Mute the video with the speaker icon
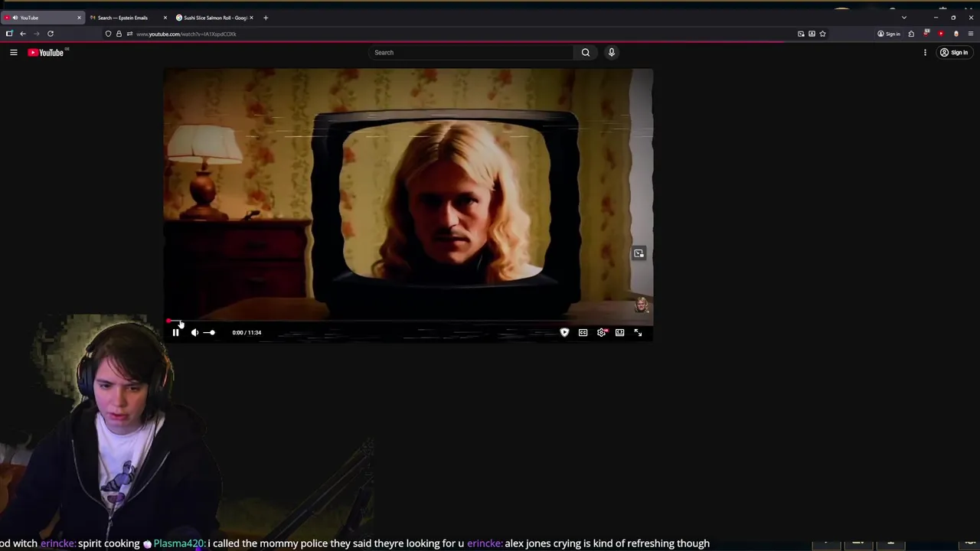The image size is (980, 551). [194, 332]
